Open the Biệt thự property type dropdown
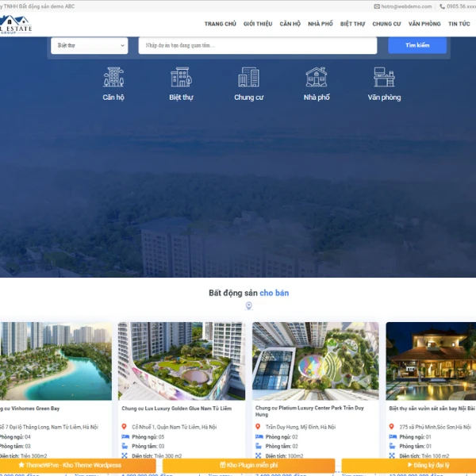The width and height of the screenshot is (476, 476). click(x=89, y=45)
